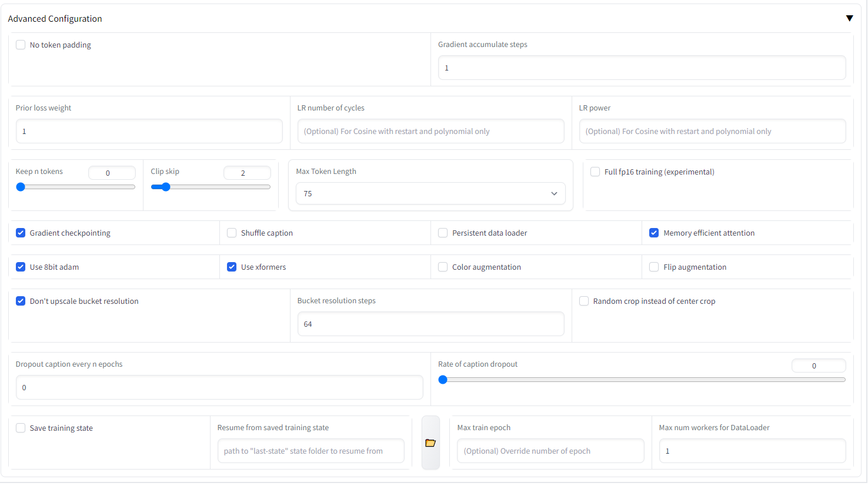This screenshot has width=868, height=486.
Task: Enable Persistent data loader
Action: (x=443, y=233)
